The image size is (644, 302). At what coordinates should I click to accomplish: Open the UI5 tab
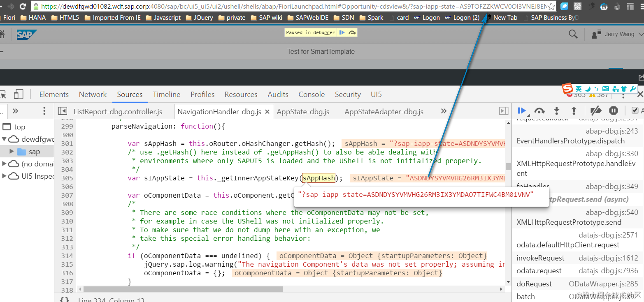point(376,95)
